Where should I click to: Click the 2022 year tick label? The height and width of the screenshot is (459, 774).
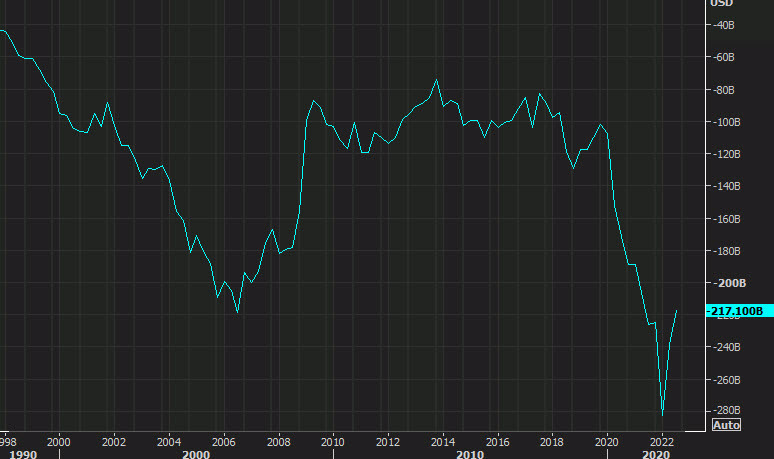(662, 442)
